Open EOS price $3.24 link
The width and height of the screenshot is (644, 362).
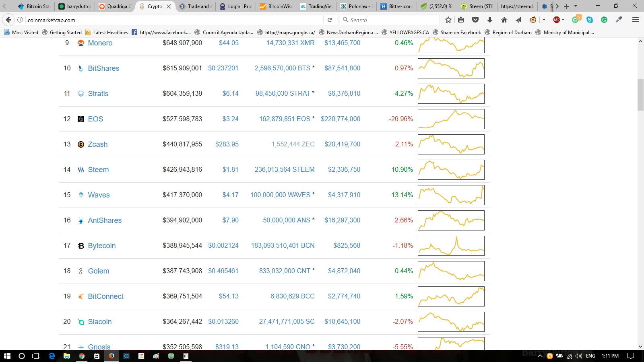point(230,119)
